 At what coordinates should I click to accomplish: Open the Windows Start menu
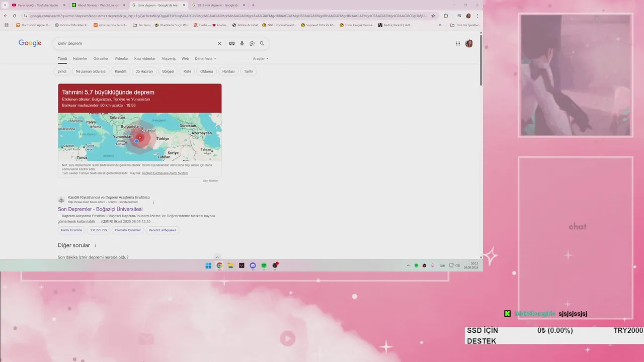click(x=208, y=265)
